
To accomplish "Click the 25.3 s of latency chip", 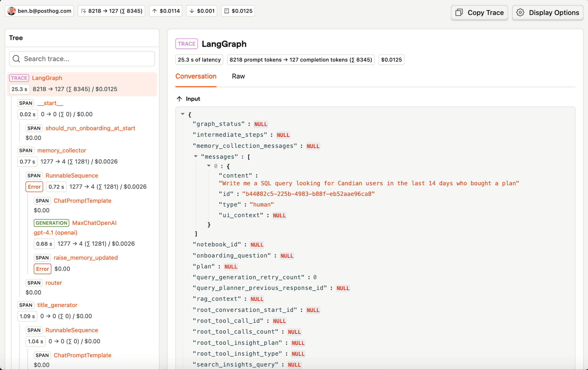I will (x=199, y=60).
